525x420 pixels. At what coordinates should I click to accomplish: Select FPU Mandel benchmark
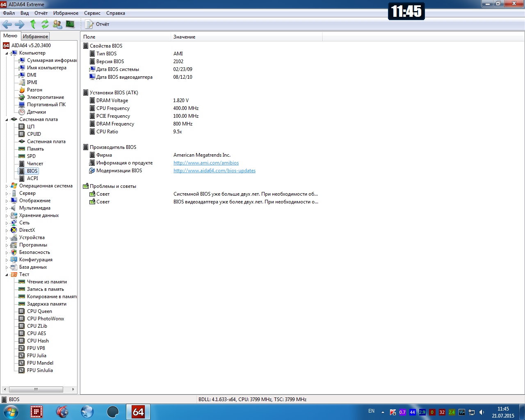[40, 363]
